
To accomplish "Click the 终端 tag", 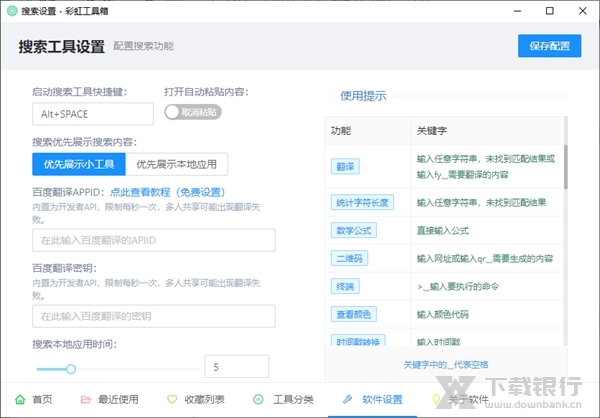I will (345, 286).
